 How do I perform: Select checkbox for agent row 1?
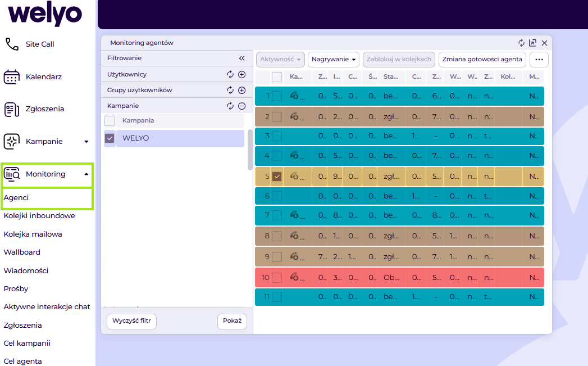point(277,96)
